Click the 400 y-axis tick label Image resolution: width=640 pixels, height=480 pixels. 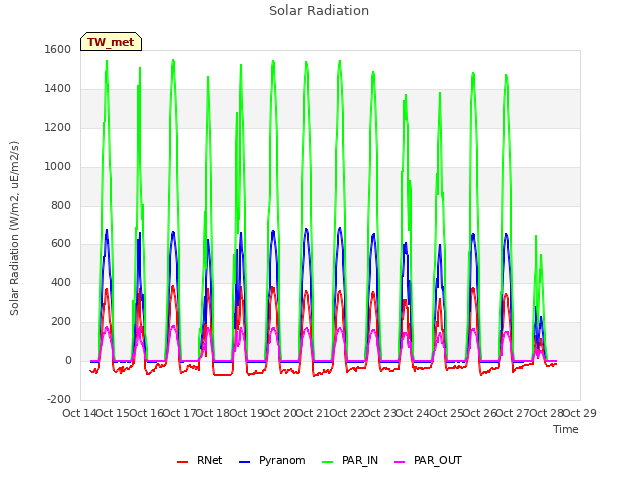click(x=61, y=282)
